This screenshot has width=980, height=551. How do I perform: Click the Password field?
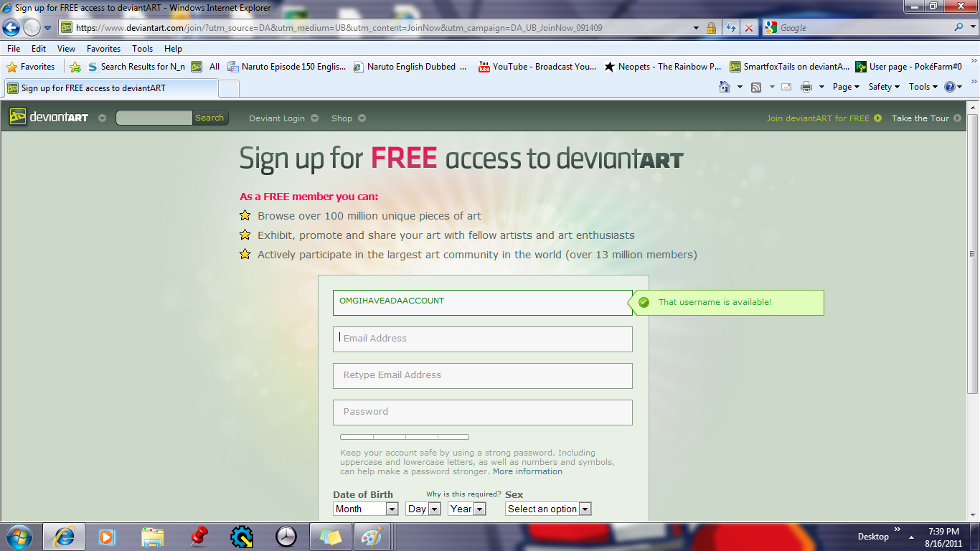click(x=483, y=412)
